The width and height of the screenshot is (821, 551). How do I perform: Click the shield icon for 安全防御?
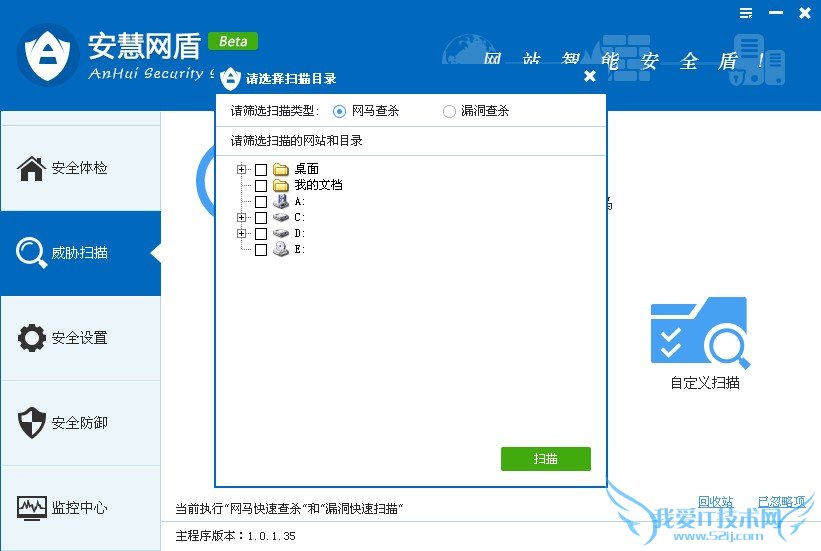pos(31,422)
